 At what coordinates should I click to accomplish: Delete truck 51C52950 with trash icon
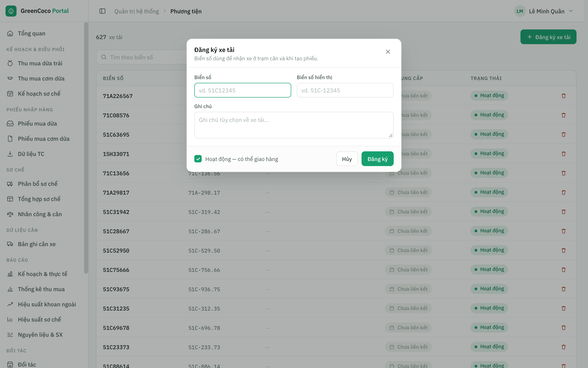coord(564,250)
